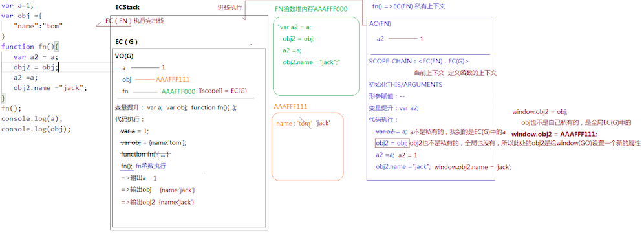Click 'var a2 = a;' inside the green box
The image size is (644, 235).
tap(294, 27)
